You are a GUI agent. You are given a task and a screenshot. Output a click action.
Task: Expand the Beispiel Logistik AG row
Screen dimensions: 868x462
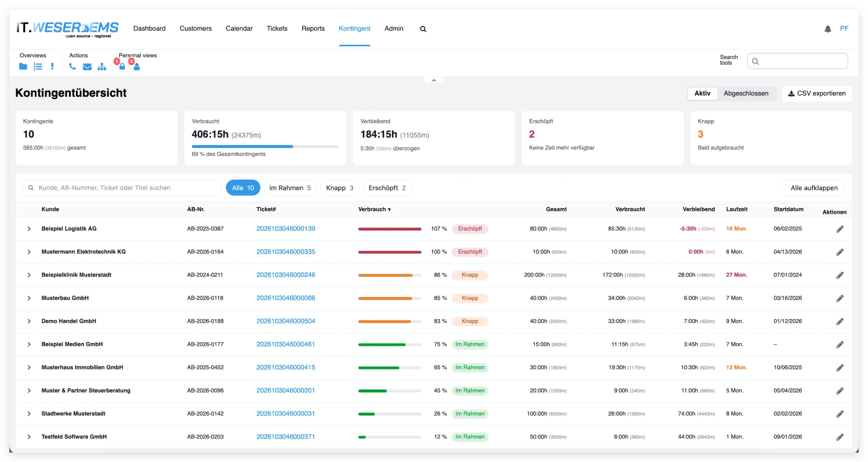(x=29, y=229)
